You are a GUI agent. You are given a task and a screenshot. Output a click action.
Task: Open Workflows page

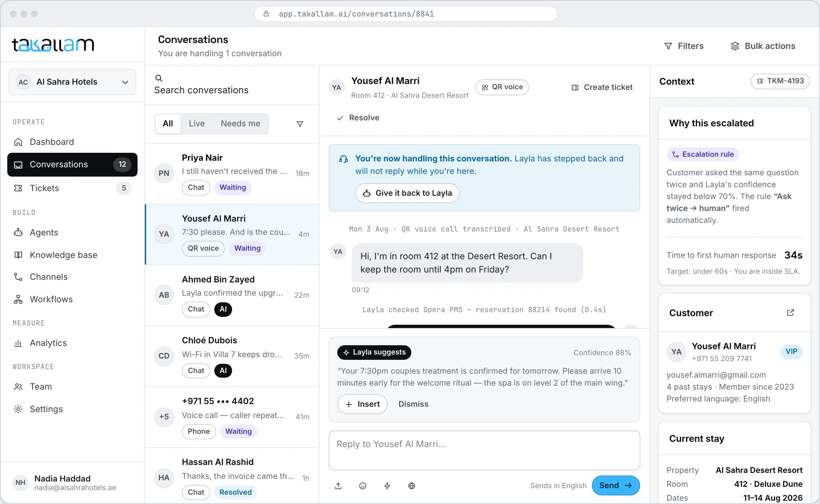point(72,299)
